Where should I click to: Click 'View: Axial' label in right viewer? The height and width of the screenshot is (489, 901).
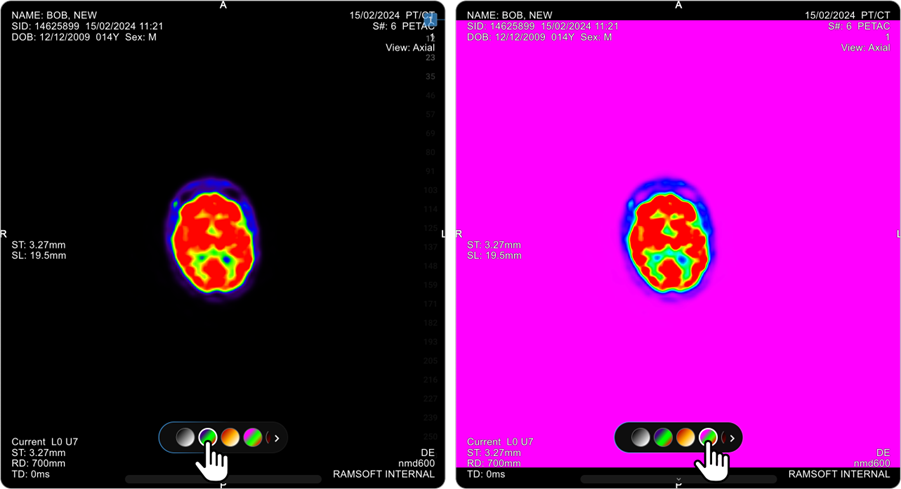[865, 48]
